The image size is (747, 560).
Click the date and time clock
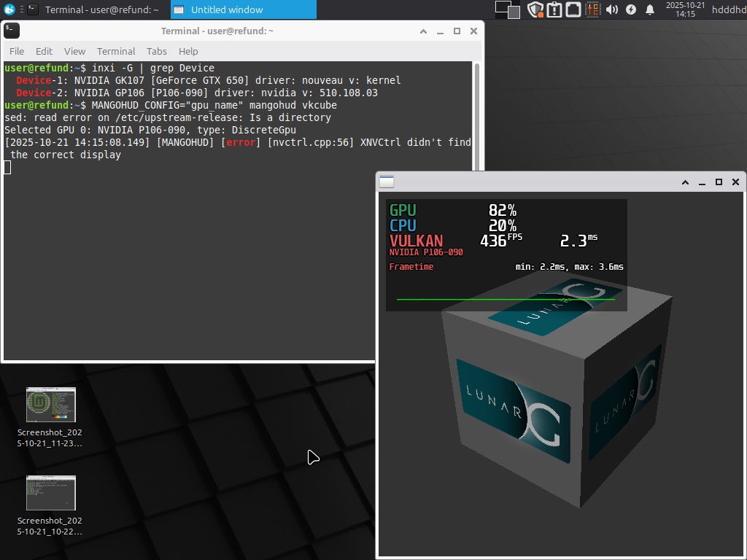pos(685,9)
